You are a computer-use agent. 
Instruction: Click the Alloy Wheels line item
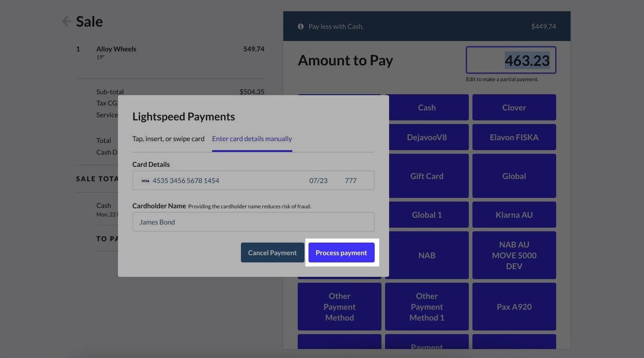(x=170, y=52)
